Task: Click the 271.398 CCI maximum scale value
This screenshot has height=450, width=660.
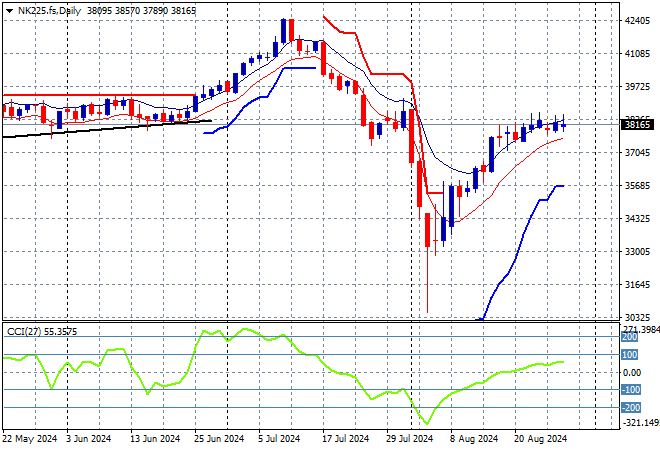Action: pyautogui.click(x=638, y=329)
